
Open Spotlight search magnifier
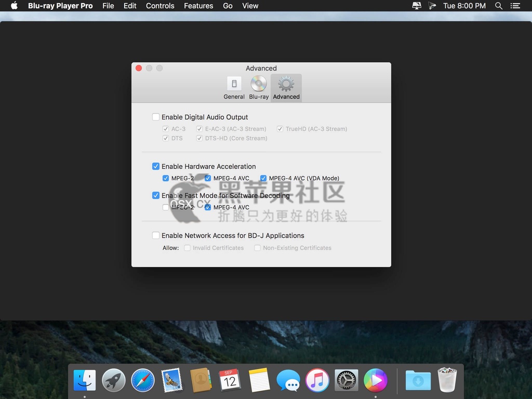498,6
